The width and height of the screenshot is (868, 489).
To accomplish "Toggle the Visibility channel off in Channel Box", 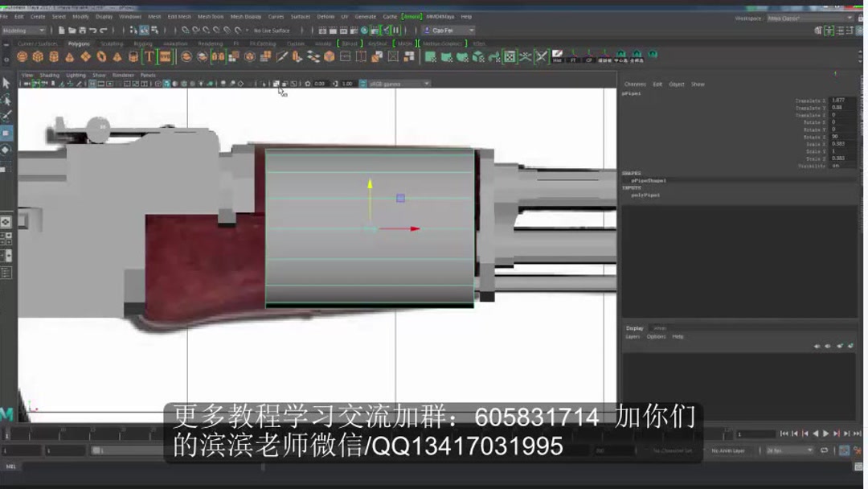I will [x=836, y=166].
